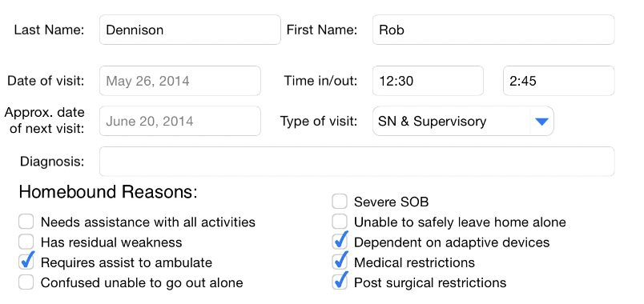Select the Time out field showing 2:45

point(558,81)
